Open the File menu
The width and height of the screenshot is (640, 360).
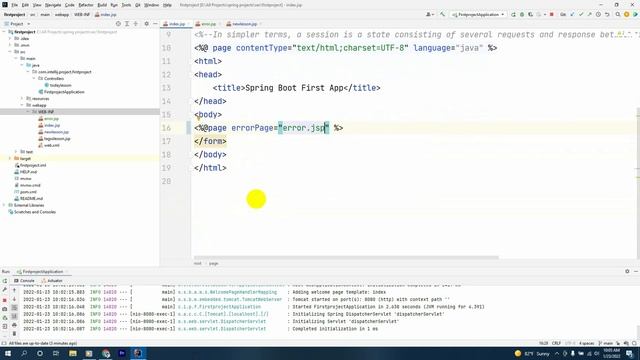(x=14, y=5)
